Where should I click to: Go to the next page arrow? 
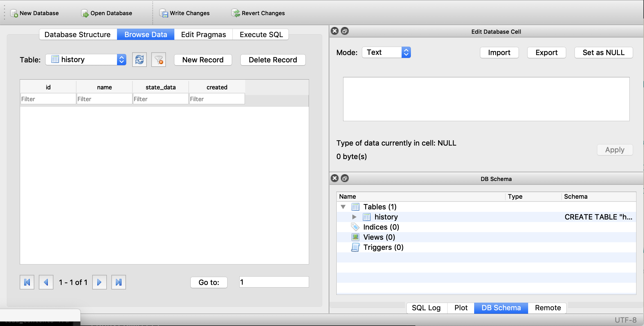click(x=100, y=282)
